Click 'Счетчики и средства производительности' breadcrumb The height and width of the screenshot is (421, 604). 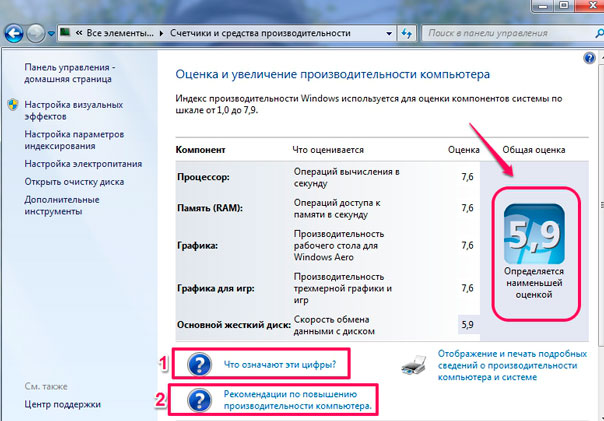pyautogui.click(x=260, y=33)
